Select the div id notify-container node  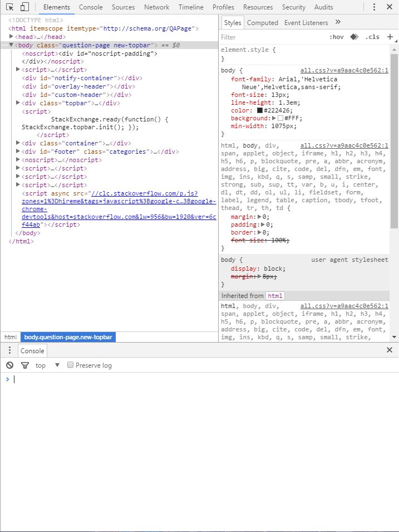click(x=82, y=78)
